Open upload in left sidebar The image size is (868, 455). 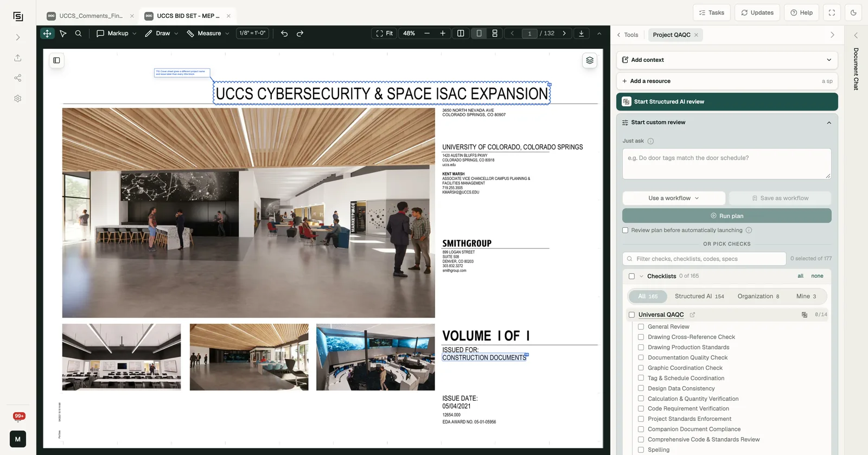point(18,58)
